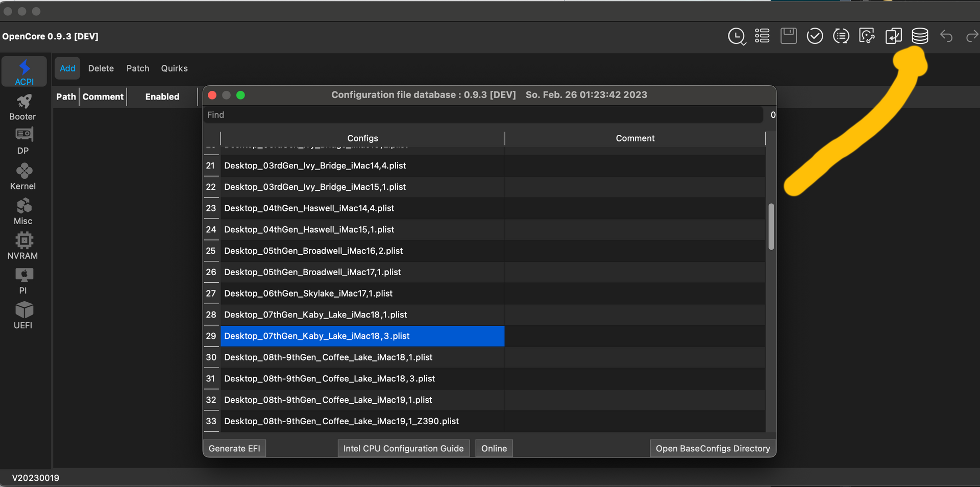Viewport: 980px width, 487px height.
Task: Select Desktop_04thGen_Haswell_iMac15,1.plist
Action: [x=362, y=230]
